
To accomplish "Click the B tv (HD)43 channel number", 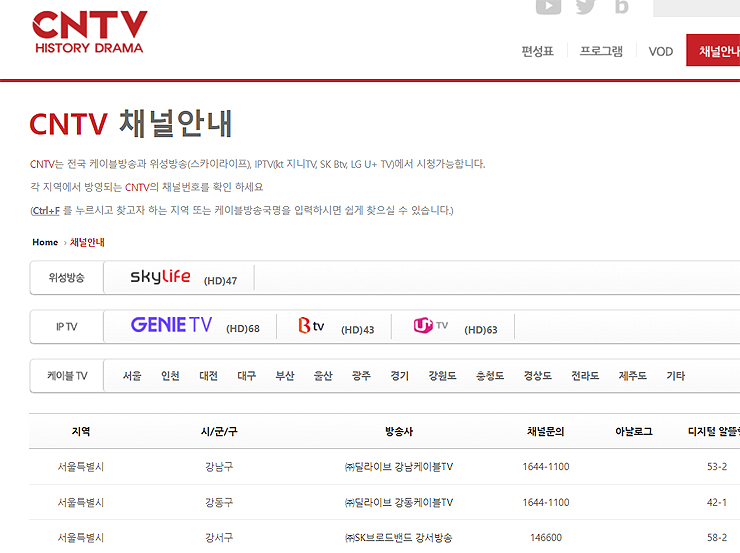I will coord(358,330).
